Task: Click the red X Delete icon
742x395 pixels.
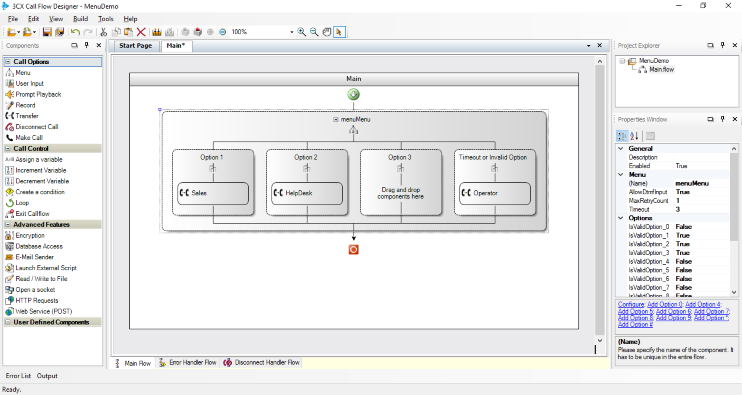Action: click(x=141, y=32)
